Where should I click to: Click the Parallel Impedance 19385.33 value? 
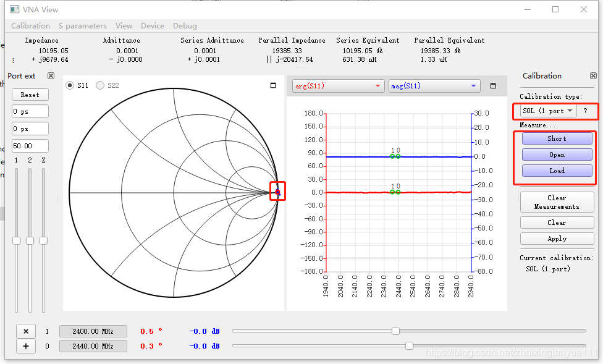(287, 51)
